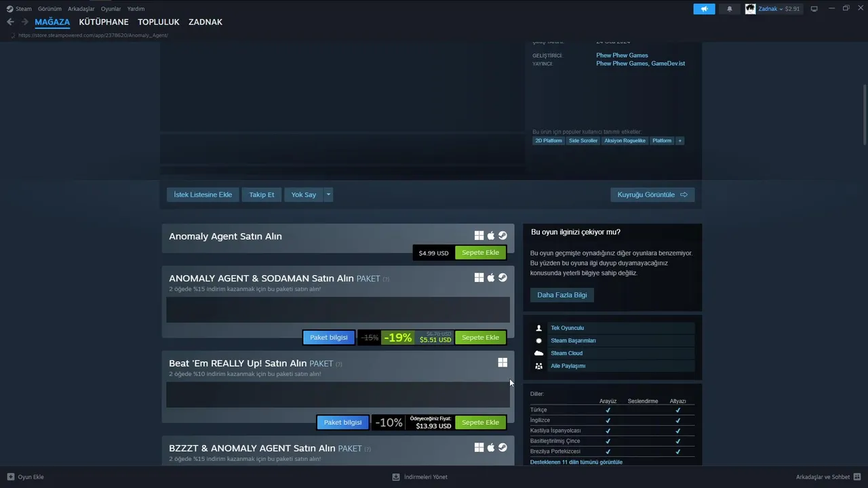The image size is (868, 488).
Task: Click Steam Deck icon in Anomaly Agent purchase box
Action: pos(502,235)
